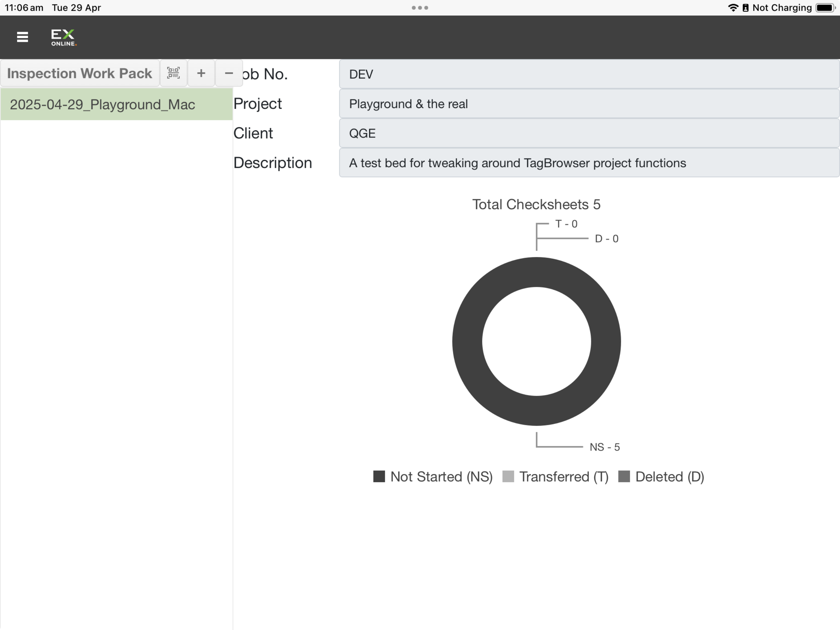Click the Job No. field showing DEV

(x=589, y=74)
